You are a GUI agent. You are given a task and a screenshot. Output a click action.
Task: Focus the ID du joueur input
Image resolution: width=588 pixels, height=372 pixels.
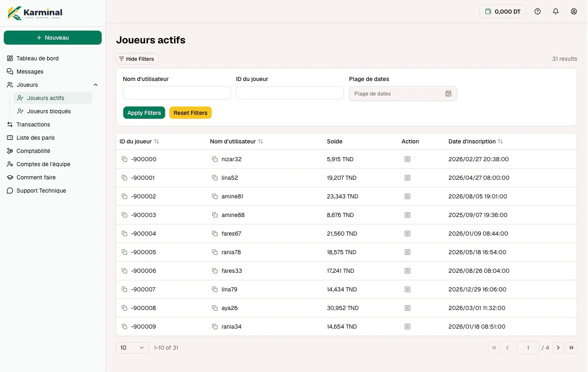pos(290,93)
